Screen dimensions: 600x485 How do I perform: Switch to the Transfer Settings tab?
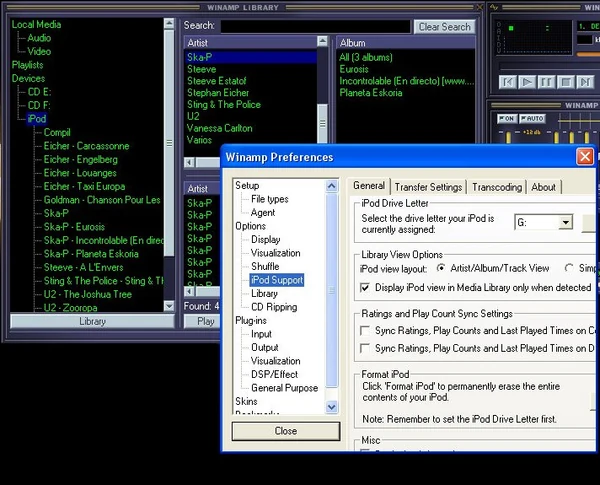pos(428,187)
